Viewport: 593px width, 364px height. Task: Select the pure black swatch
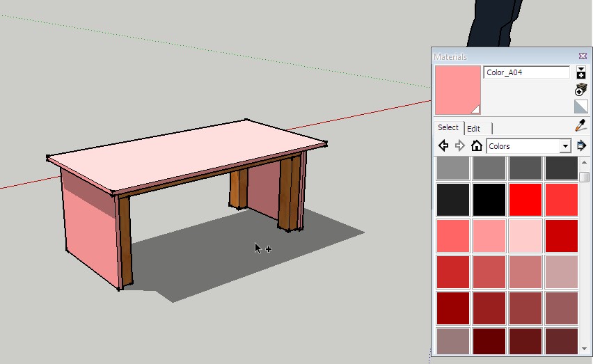pyautogui.click(x=489, y=200)
